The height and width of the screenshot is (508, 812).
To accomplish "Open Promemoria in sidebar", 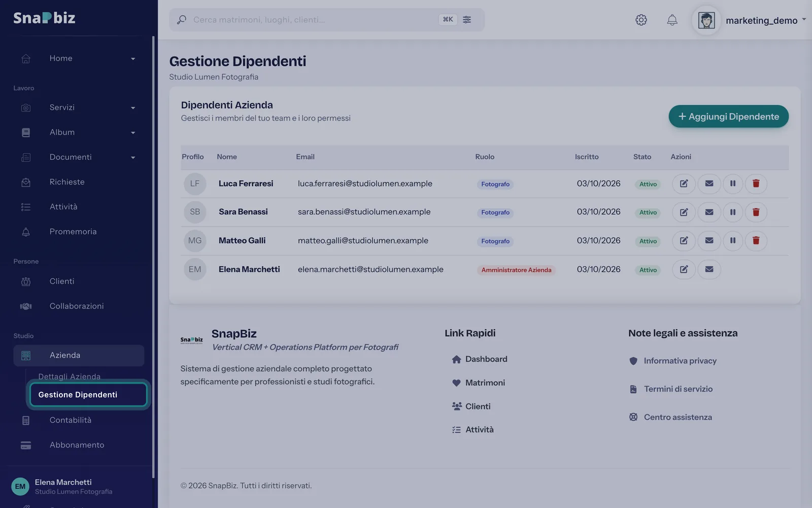I will (79, 232).
